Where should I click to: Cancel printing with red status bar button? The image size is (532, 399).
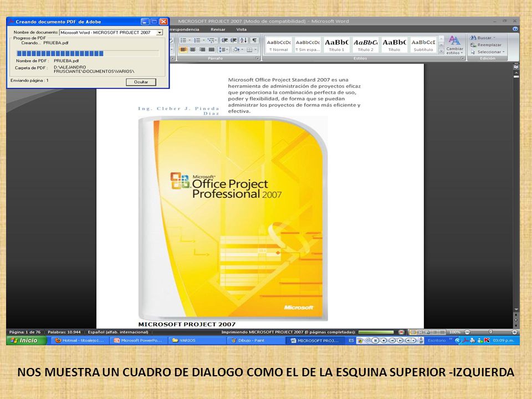point(401,332)
